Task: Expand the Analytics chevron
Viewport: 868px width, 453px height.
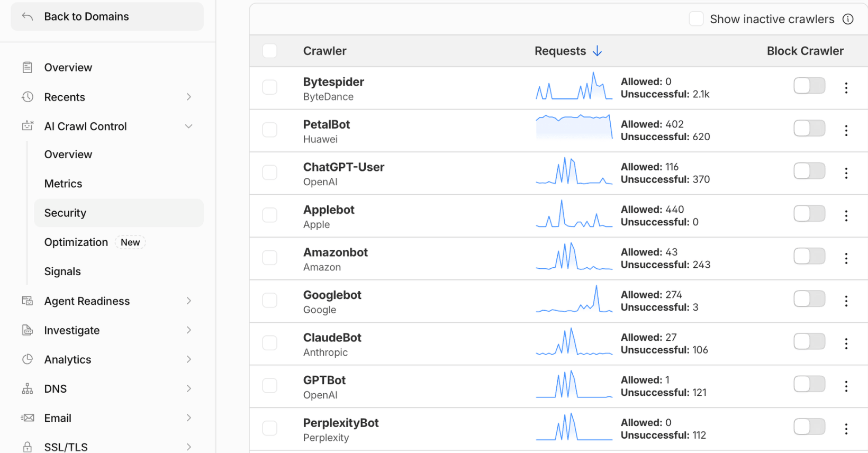Action: point(189,359)
